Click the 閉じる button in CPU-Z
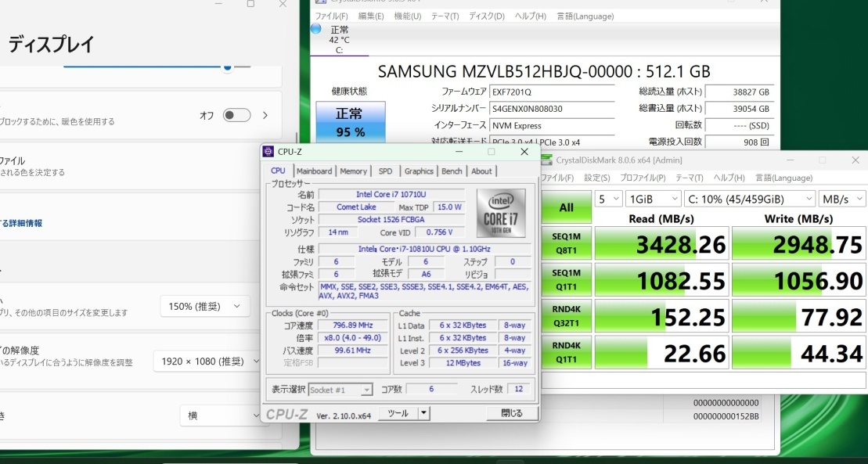868x464 pixels. point(512,413)
